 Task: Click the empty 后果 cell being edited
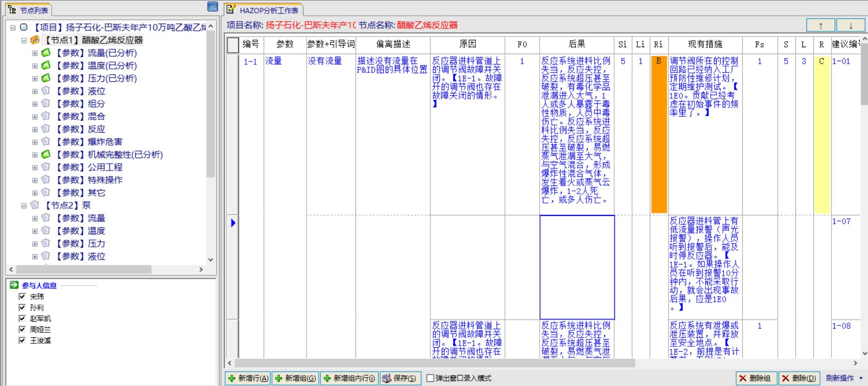coord(577,267)
